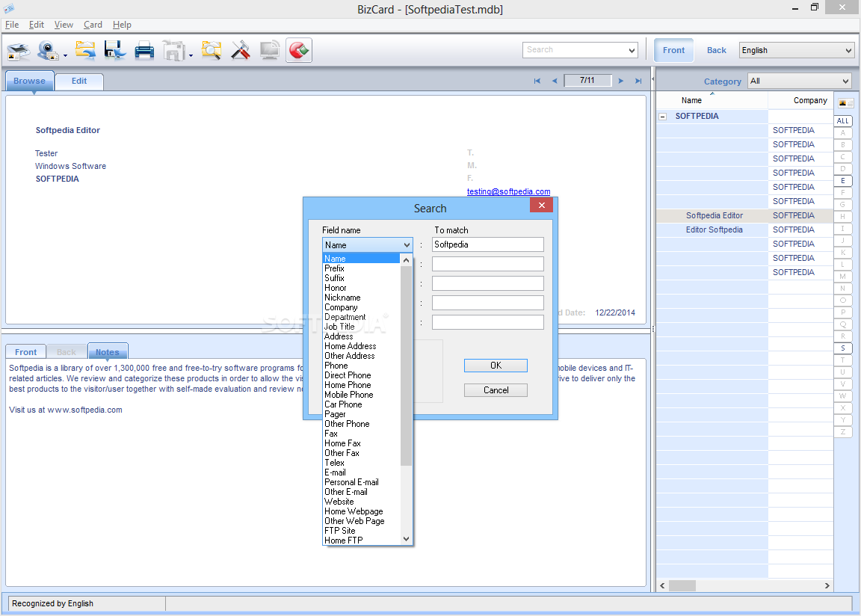Click the webcam capture icon
Viewport: 861px width, 616px height.
coord(49,51)
